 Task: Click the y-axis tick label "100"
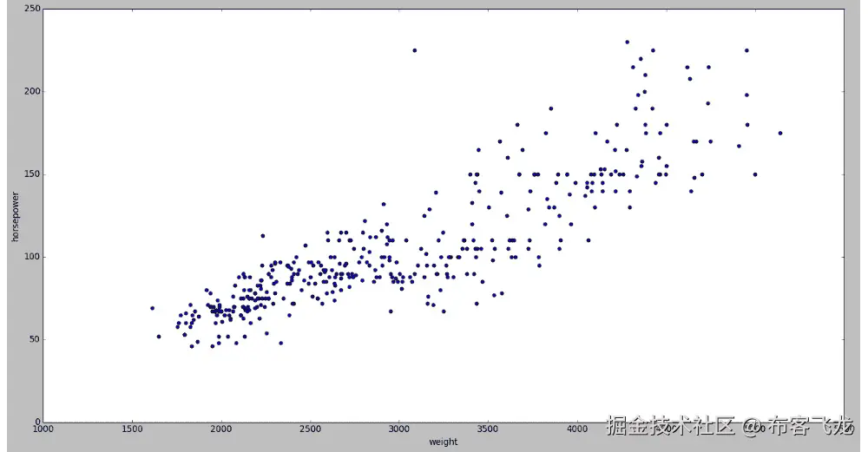click(32, 257)
